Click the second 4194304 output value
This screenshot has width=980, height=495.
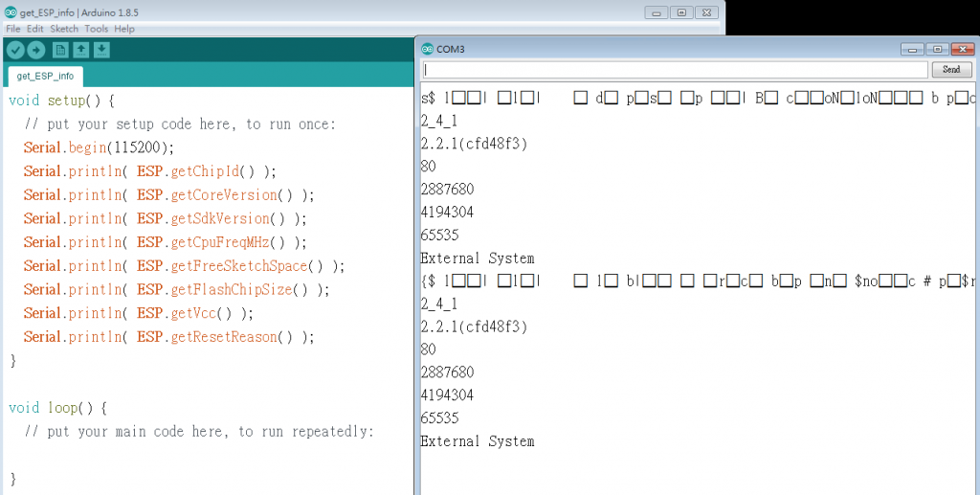[448, 395]
